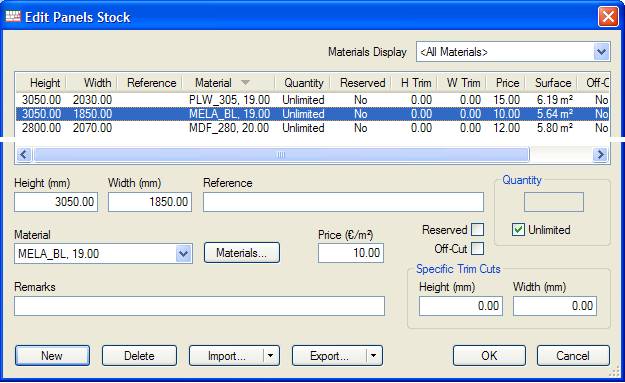Close the Edit Panels Stock dialog

point(608,17)
